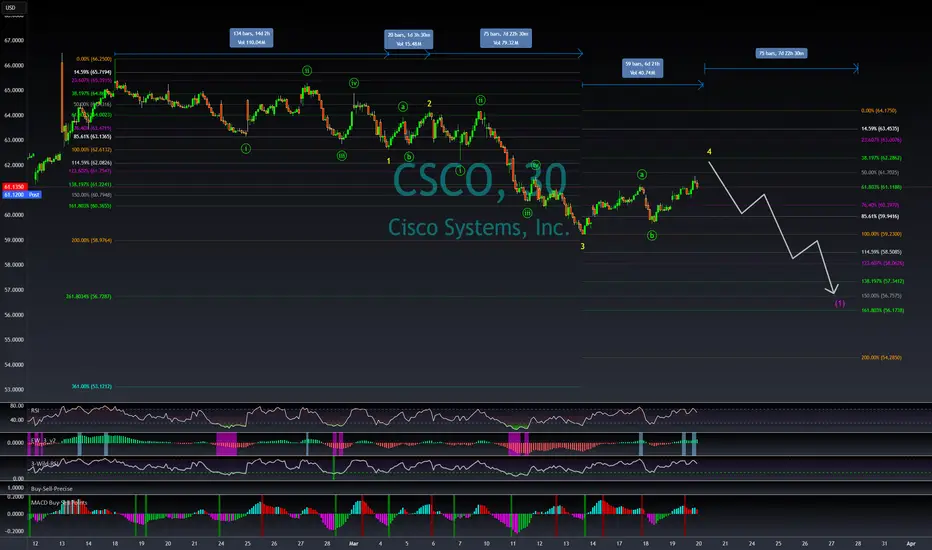Click the Mar label on time axis
This screenshot has height=550, width=932.
tap(354, 543)
